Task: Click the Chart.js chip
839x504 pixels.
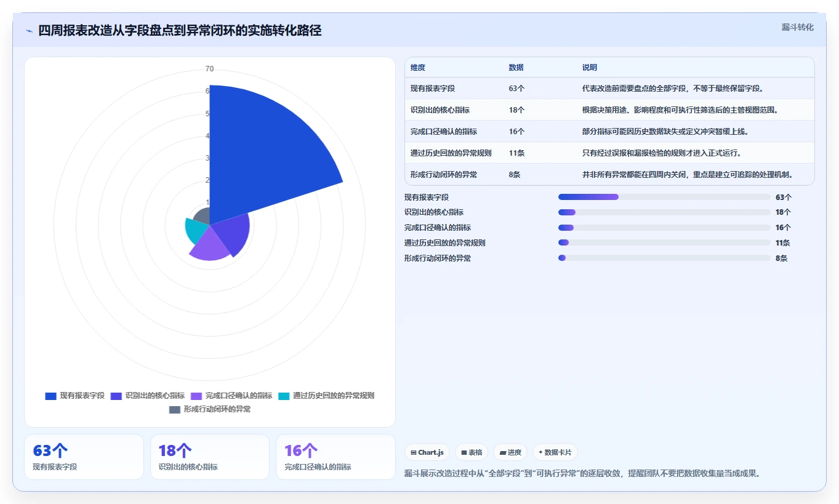Action: [428, 452]
